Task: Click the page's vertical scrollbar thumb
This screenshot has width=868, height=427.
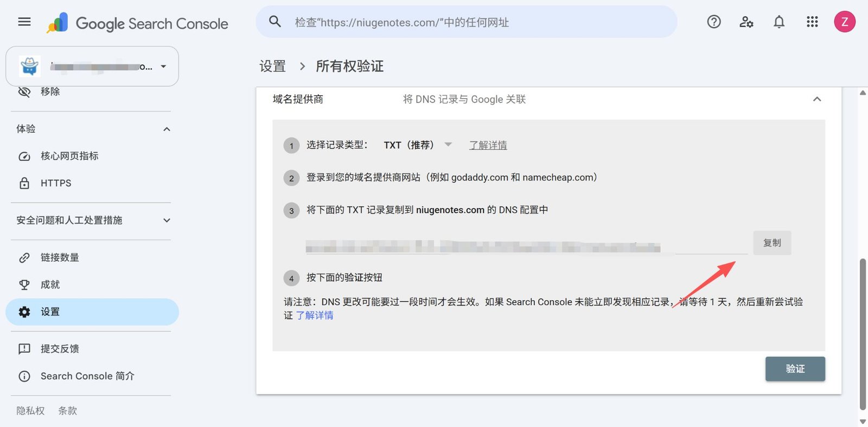Action: pos(863,334)
